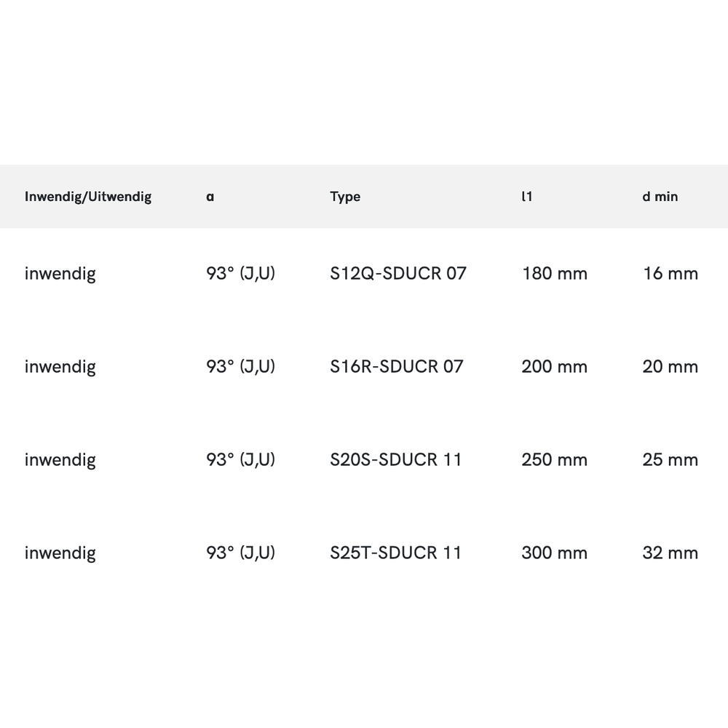Click the 180 mm length value
728x728 pixels.
[x=554, y=274]
